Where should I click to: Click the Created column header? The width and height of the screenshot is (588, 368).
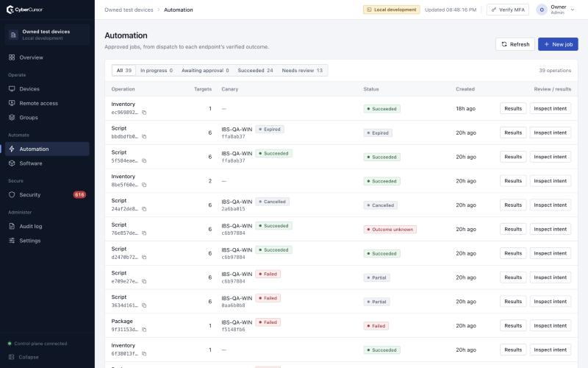[465, 89]
